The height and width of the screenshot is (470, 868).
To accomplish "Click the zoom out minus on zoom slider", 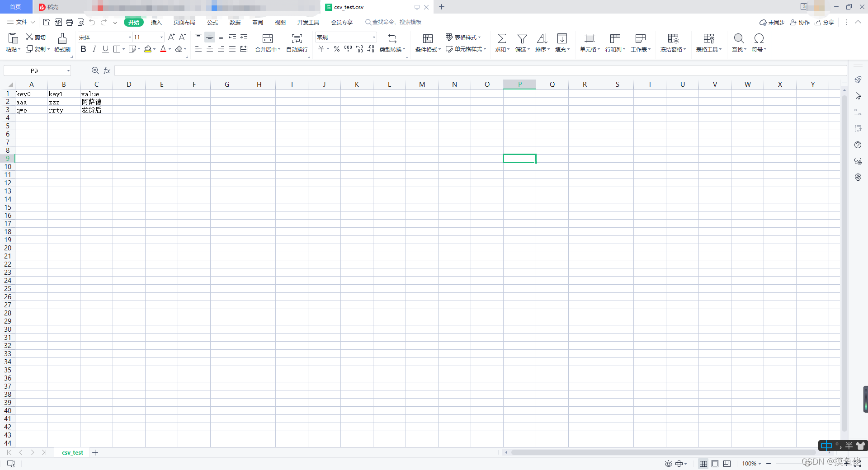I will (x=769, y=464).
